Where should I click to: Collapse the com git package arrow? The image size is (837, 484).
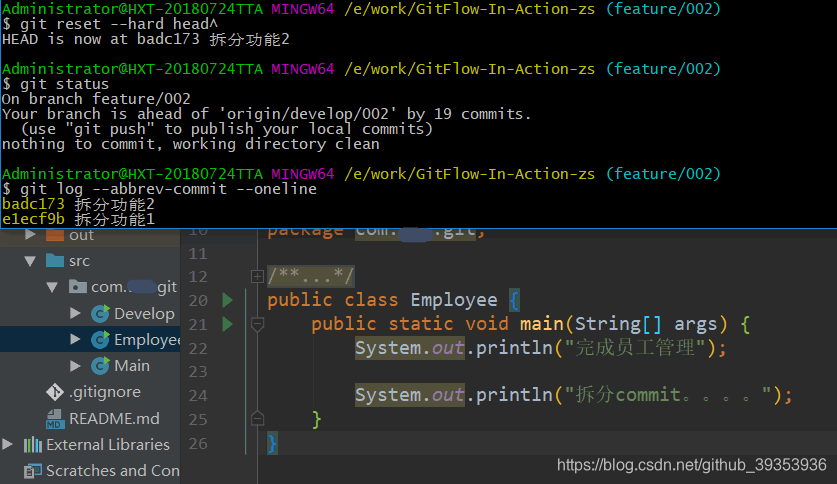tap(52, 287)
